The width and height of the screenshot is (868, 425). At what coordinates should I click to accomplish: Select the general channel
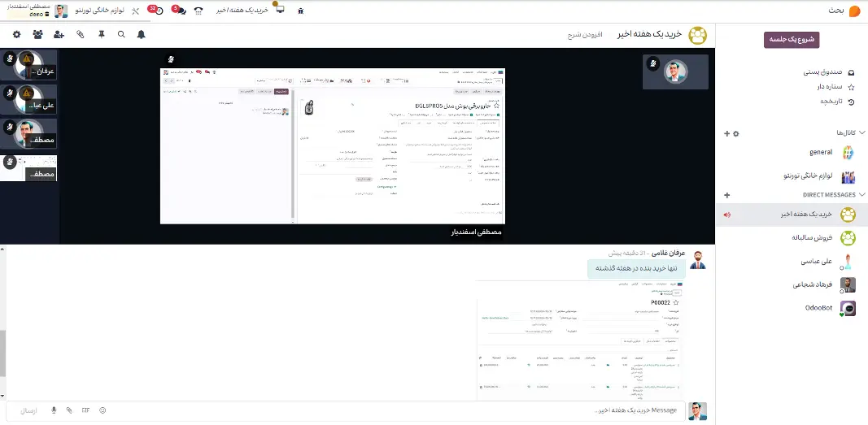pos(821,153)
